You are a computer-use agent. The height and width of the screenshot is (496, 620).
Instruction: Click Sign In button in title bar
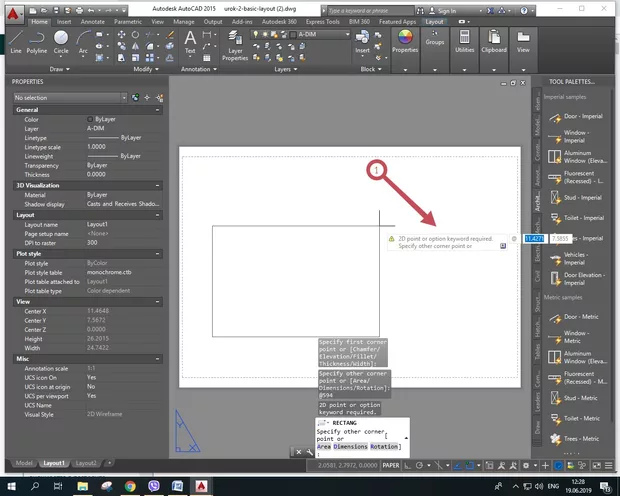446,10
